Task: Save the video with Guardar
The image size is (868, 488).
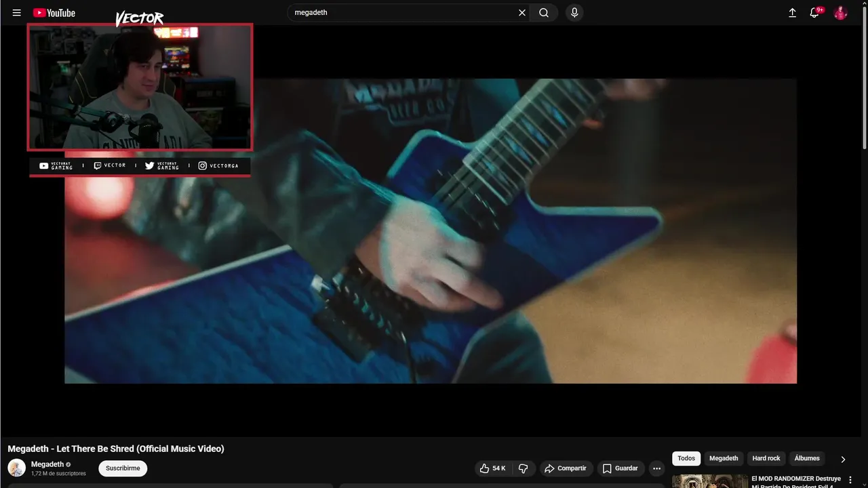Action: coord(620,468)
